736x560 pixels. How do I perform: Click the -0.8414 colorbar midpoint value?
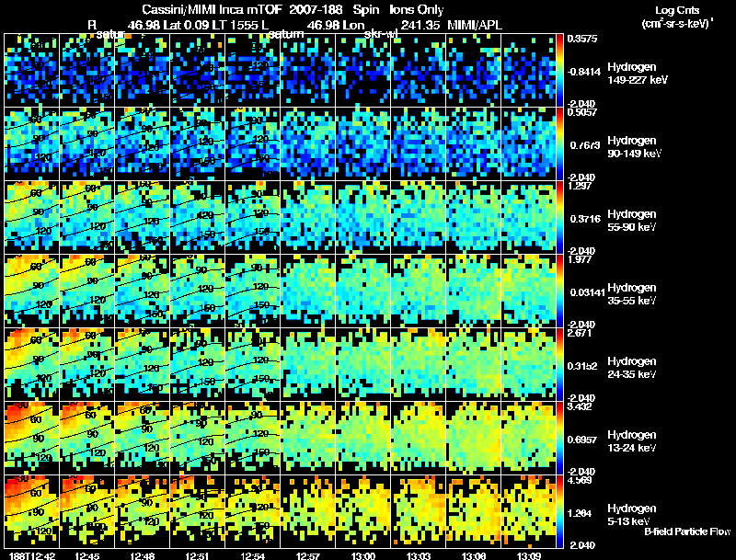tap(584, 72)
